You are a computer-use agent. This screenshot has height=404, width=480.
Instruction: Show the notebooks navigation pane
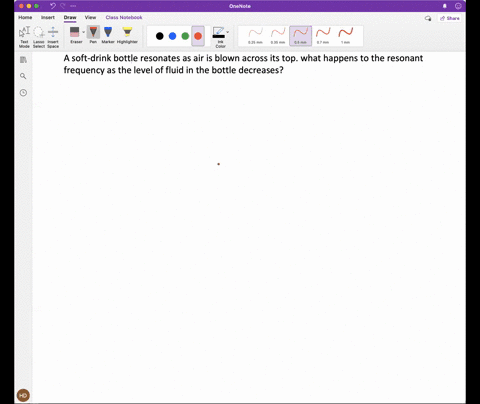tap(23, 60)
